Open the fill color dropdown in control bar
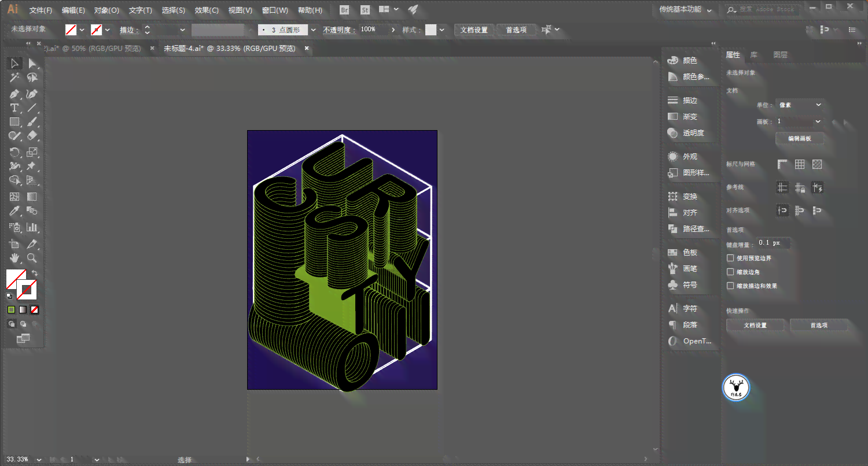 coord(82,29)
